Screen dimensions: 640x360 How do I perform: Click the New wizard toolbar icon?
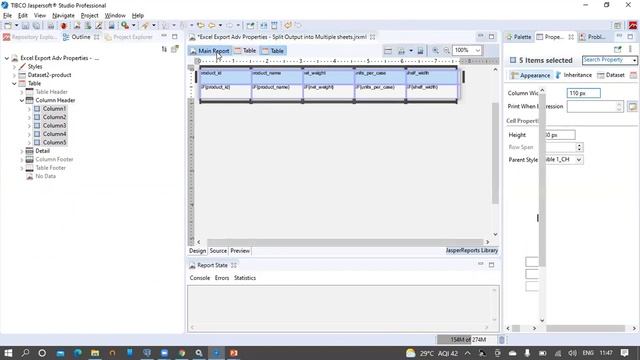point(8,26)
